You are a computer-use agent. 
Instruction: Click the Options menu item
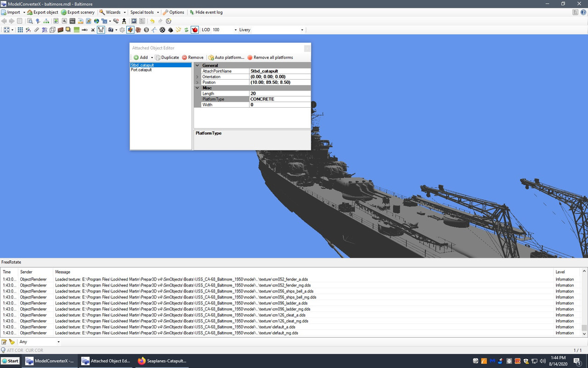[x=174, y=12]
